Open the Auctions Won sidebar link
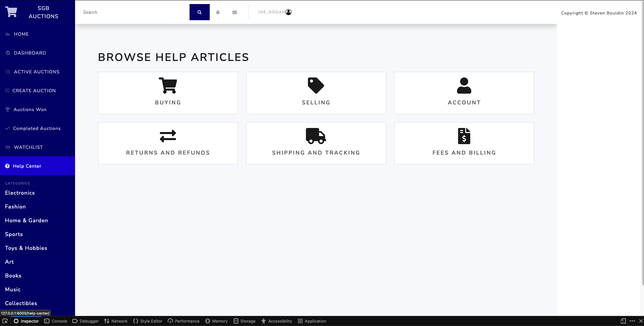This screenshot has height=326, width=644. [30, 109]
